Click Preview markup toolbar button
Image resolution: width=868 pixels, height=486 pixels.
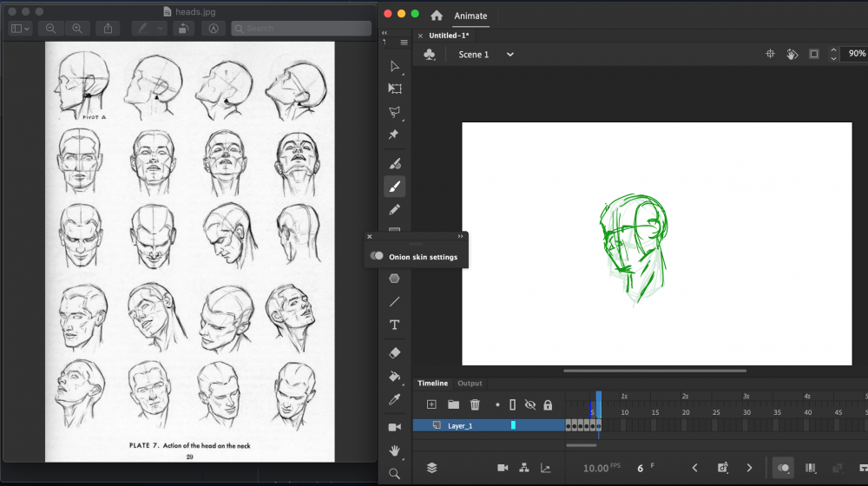click(214, 29)
